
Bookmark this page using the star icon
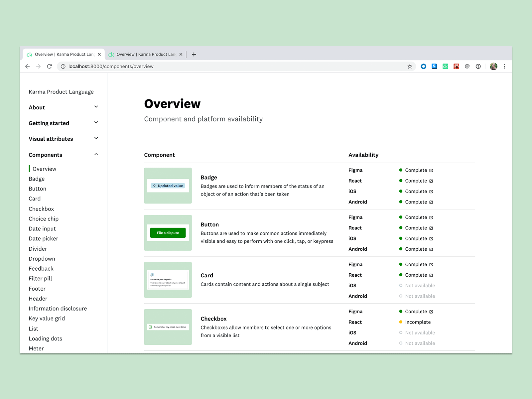[x=410, y=66]
